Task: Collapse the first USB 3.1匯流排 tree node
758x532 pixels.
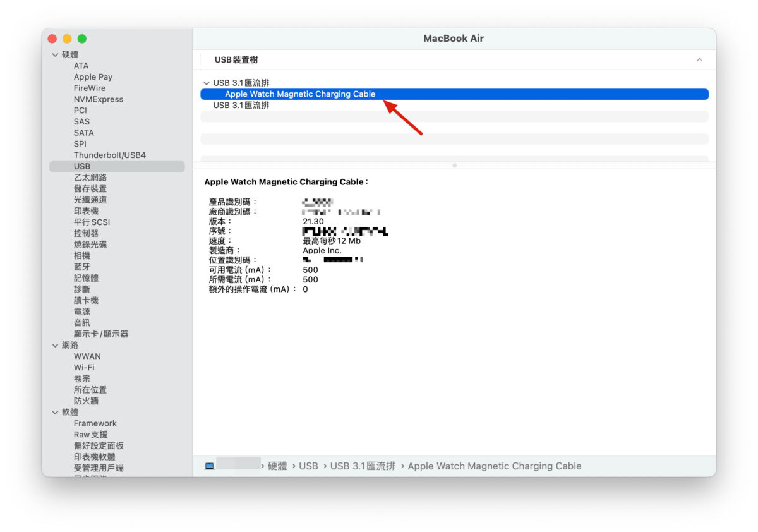Action: point(206,83)
